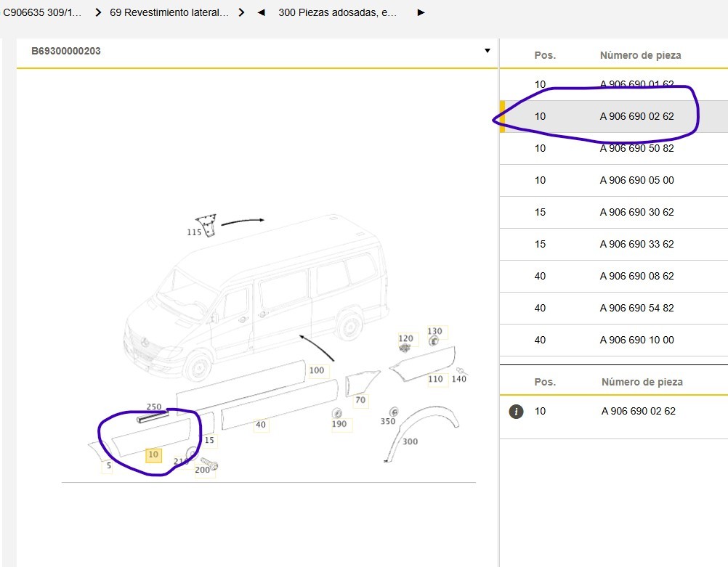
Task: Click callout 140 fastener in the diagram
Action: 459,379
